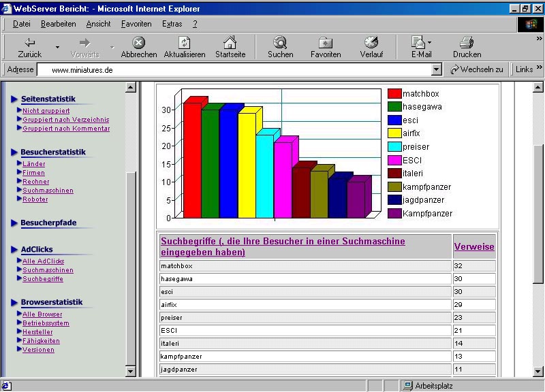545x392 pixels.
Task: Expand the Zurück history dropdown arrow
Action: pyautogui.click(x=57, y=48)
